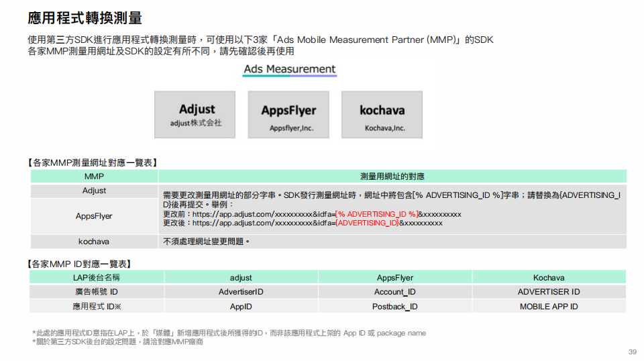Select the 應用程式轉換測量 slide title

pos(85,18)
